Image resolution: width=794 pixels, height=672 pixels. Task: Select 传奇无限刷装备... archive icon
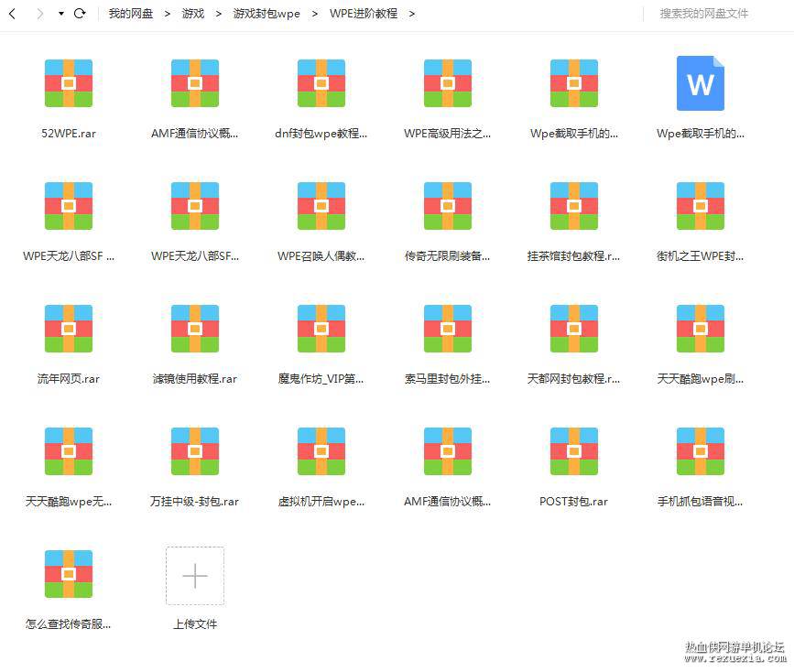[x=448, y=206]
